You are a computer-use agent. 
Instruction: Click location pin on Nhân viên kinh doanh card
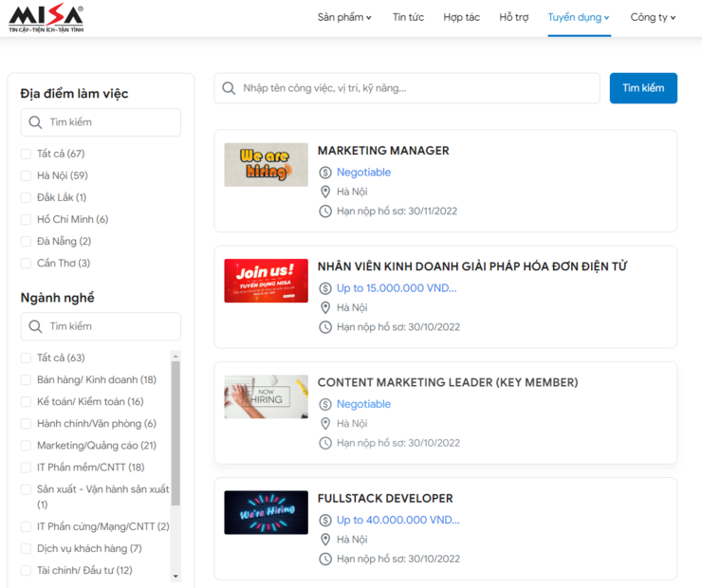pos(325,307)
